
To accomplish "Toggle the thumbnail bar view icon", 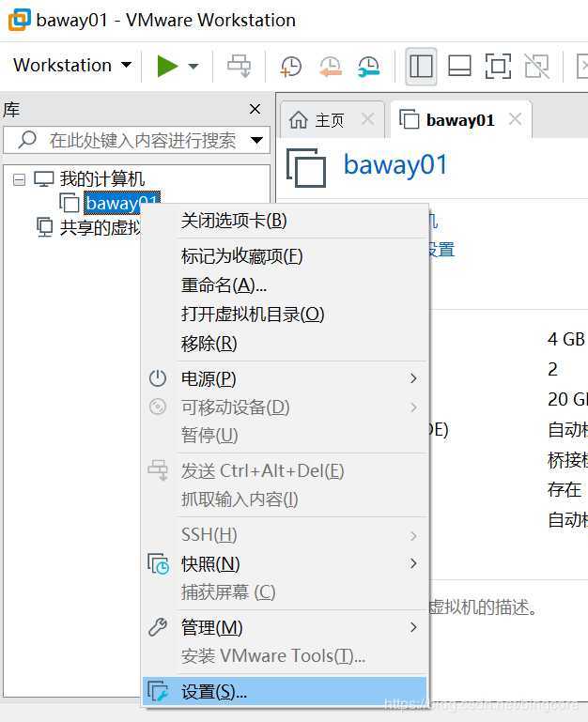I will point(459,67).
